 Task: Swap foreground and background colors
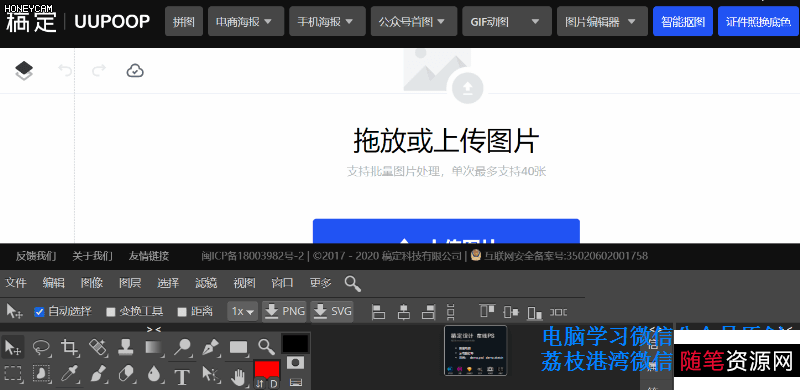pyautogui.click(x=260, y=383)
